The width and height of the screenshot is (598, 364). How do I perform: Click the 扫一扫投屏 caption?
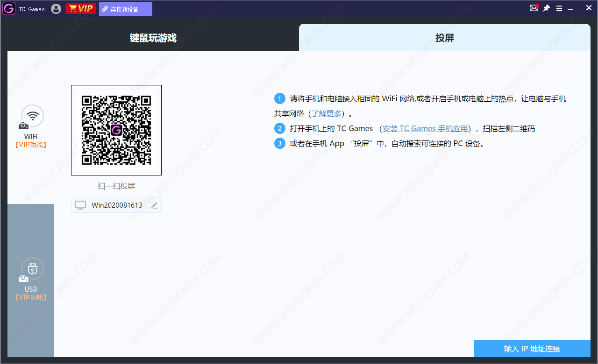[116, 186]
